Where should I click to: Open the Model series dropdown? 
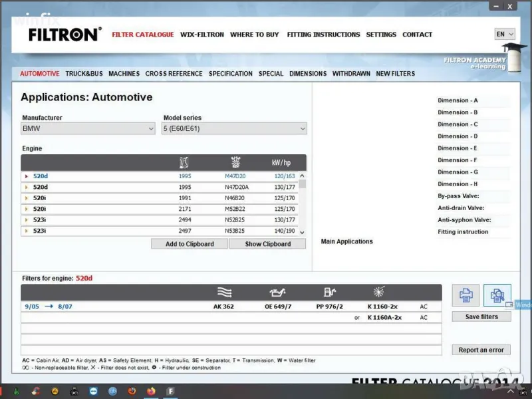click(x=234, y=129)
